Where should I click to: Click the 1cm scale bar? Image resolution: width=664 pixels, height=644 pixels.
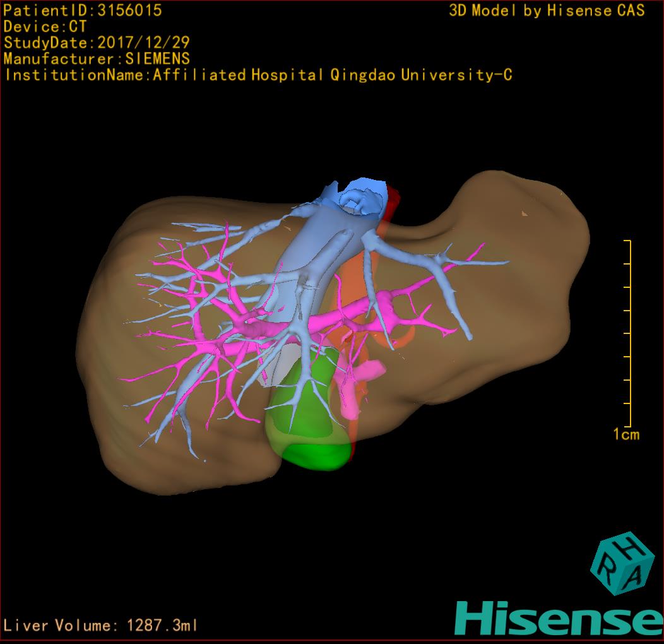coord(627,333)
